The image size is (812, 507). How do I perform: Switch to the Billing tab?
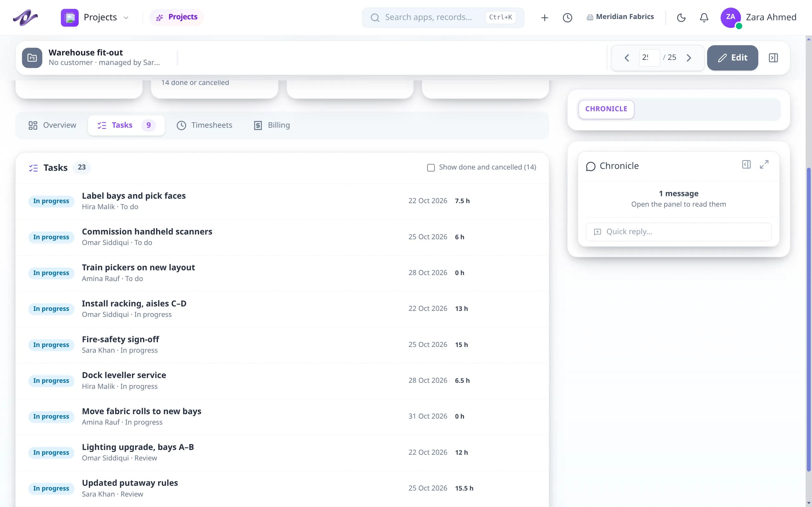(x=272, y=125)
